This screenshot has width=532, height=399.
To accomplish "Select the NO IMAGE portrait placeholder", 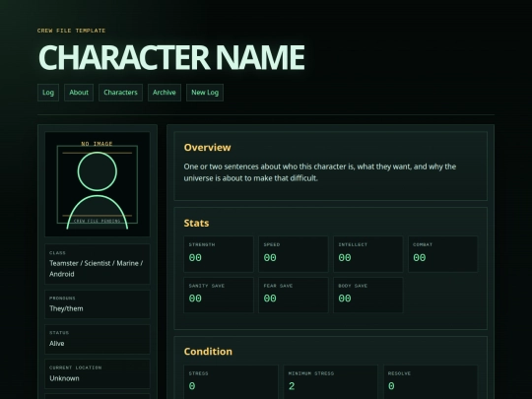I will click(98, 184).
